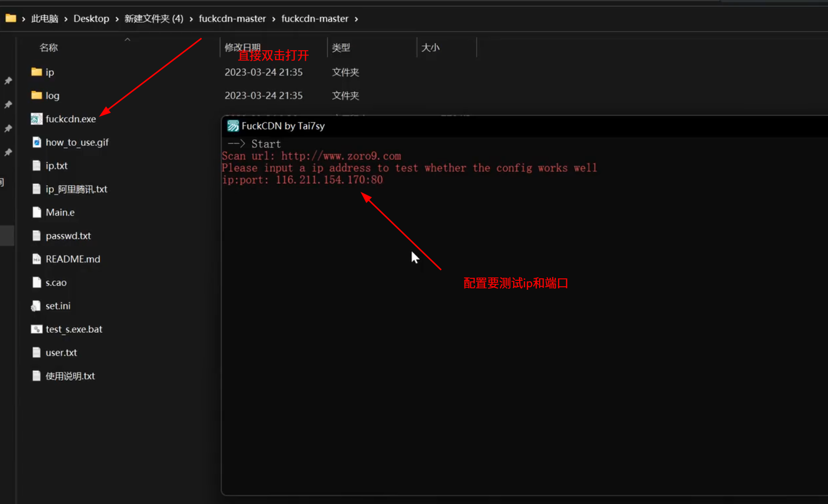Select the Main.e file name

coord(60,212)
